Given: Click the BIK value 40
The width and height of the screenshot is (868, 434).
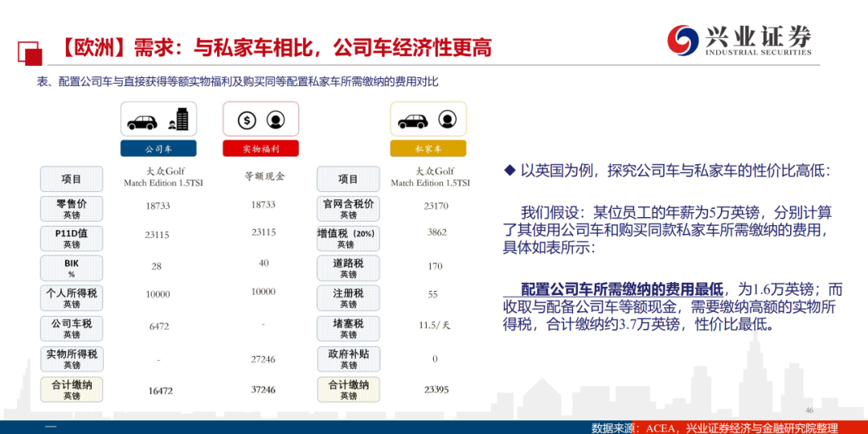Looking at the screenshot, I should coord(264,263).
